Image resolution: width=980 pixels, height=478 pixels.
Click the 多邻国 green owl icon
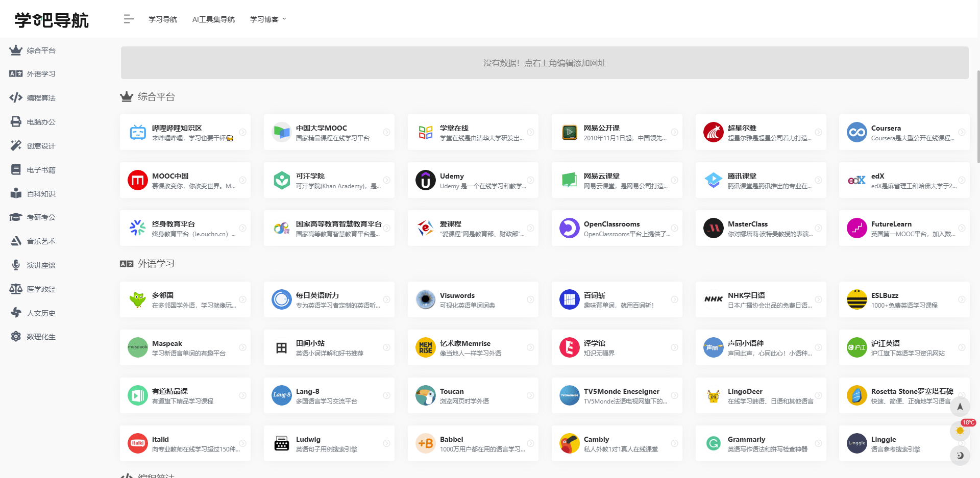click(138, 299)
